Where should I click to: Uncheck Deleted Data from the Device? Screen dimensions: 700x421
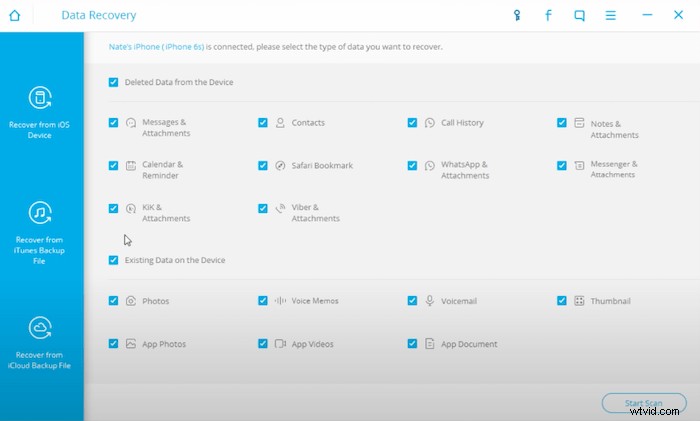113,82
